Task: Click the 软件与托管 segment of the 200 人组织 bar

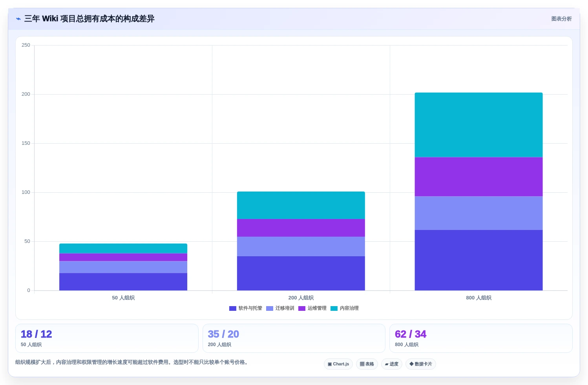Action: pyautogui.click(x=301, y=274)
